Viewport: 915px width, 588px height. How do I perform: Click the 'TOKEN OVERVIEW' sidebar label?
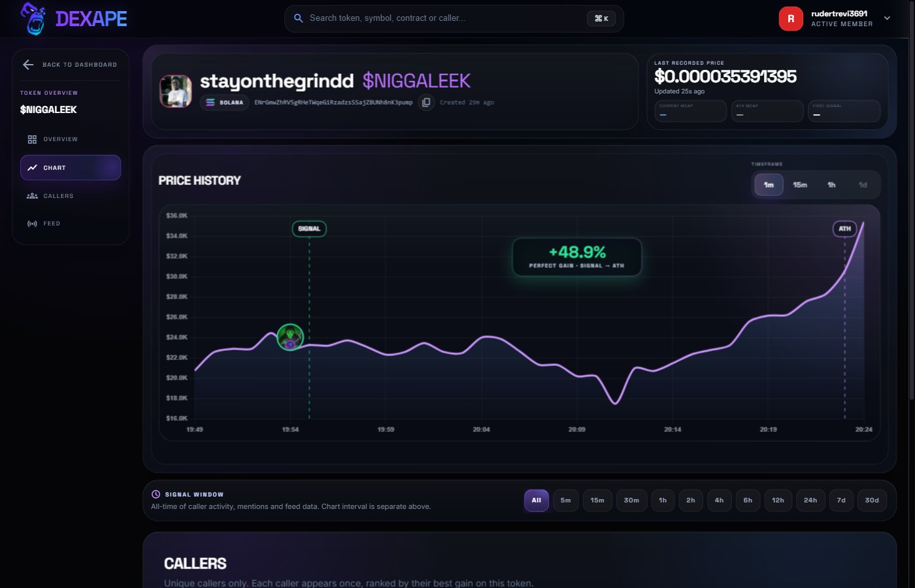(49, 93)
